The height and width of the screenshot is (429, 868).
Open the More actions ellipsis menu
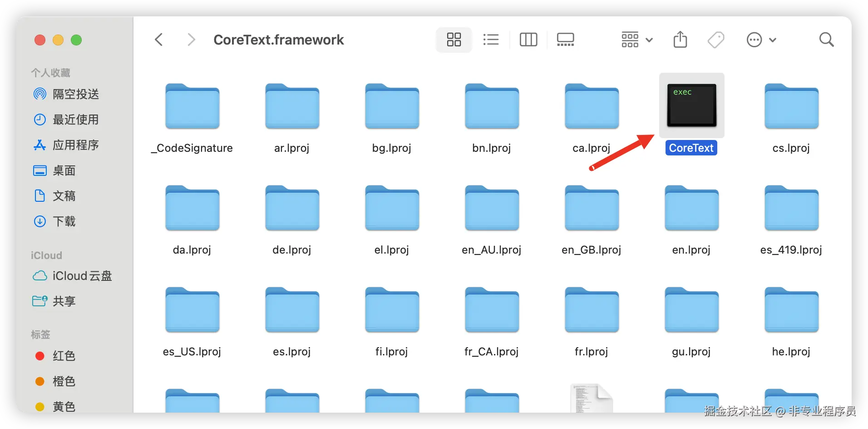click(761, 40)
